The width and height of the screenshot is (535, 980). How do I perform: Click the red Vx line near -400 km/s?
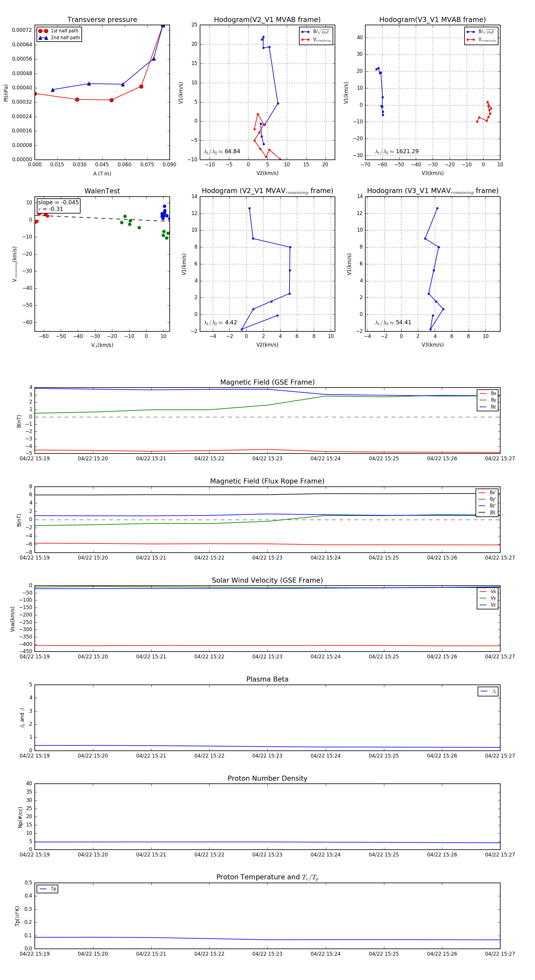[267, 645]
